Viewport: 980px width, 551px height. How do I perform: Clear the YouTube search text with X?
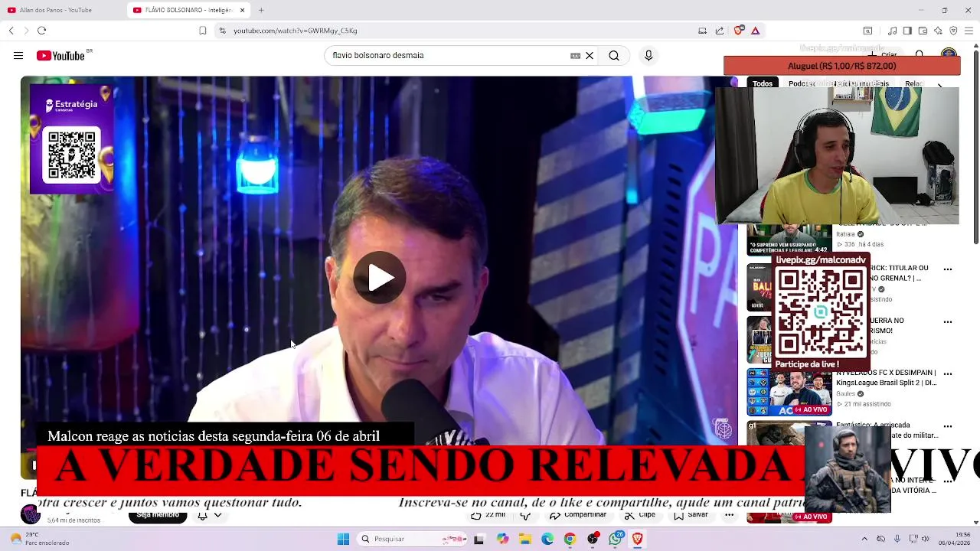click(590, 55)
